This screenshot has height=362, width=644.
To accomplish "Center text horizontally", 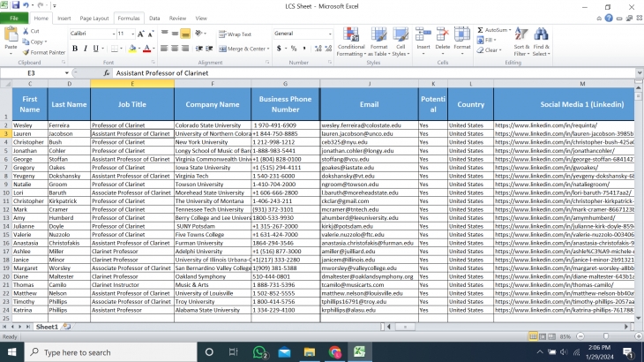I will click(175, 49).
